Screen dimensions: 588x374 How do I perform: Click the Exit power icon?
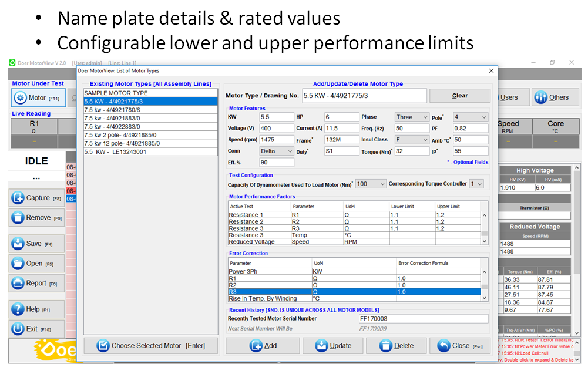[x=18, y=329]
